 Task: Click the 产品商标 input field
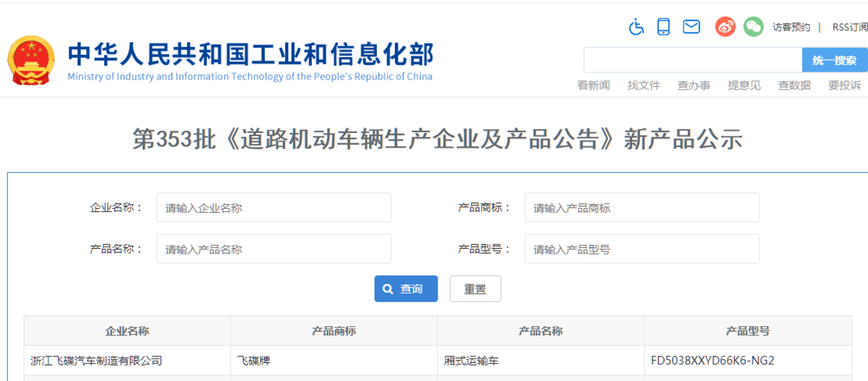(x=642, y=207)
